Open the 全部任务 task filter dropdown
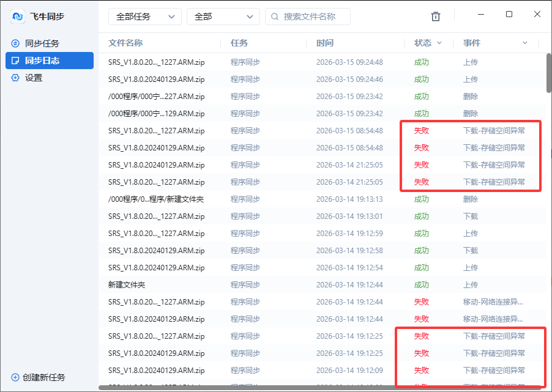Screen dimensions: 552x392 pyautogui.click(x=144, y=17)
